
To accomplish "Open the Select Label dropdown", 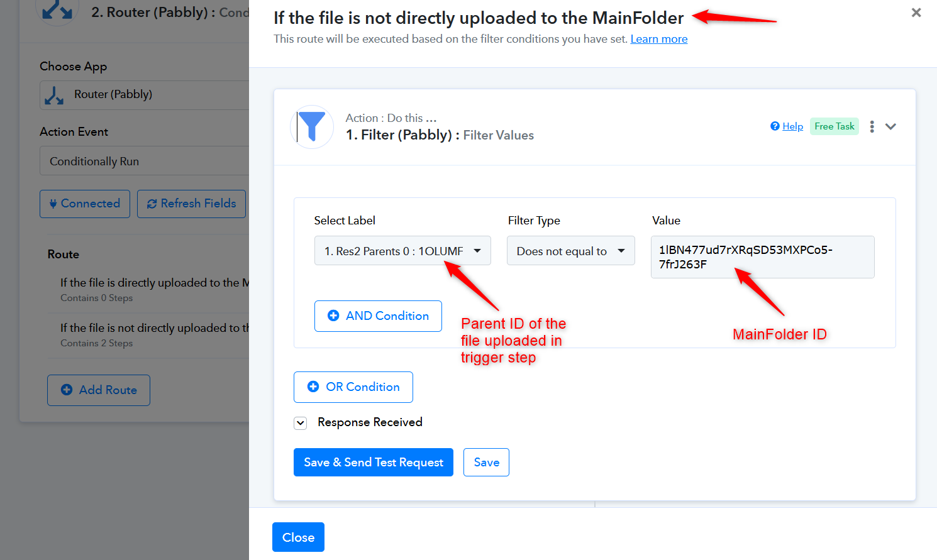I will [402, 251].
